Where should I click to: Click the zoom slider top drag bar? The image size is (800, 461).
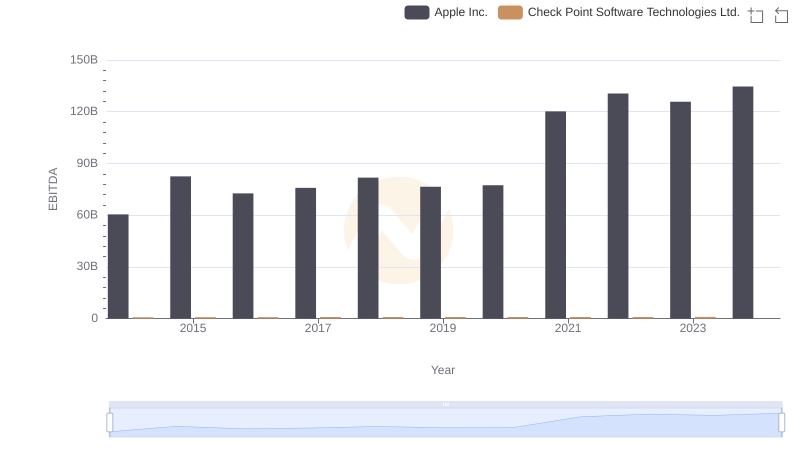click(x=445, y=404)
